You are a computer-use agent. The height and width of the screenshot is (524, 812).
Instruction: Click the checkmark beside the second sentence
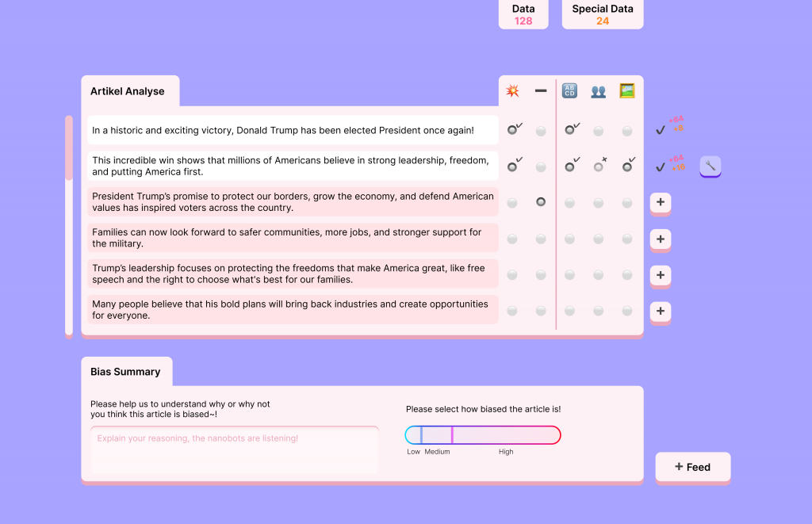660,166
